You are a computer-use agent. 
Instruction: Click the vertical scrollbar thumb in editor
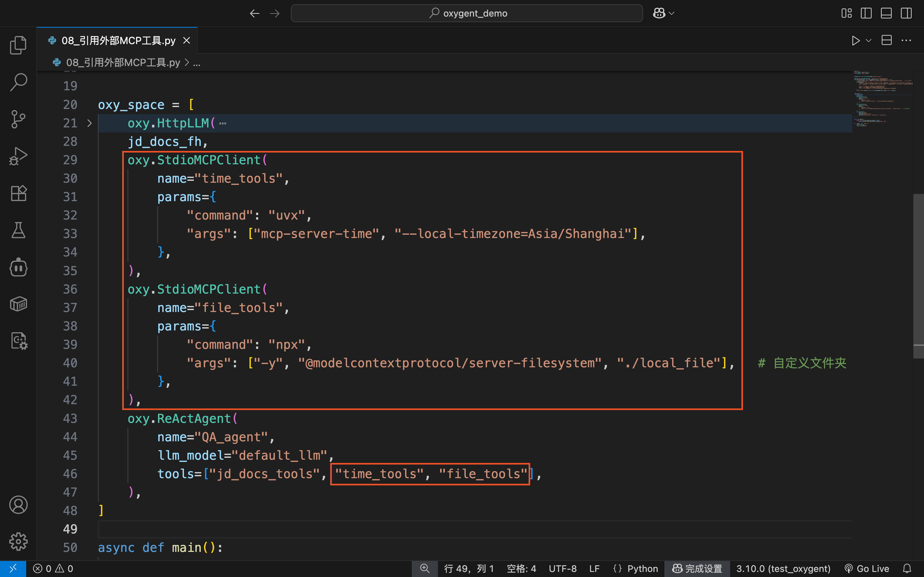click(918, 276)
